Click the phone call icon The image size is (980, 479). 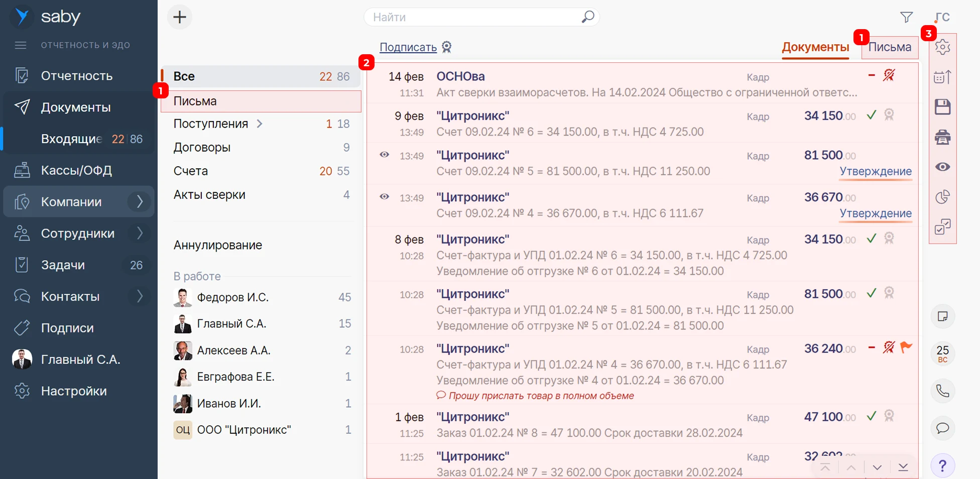coord(942,391)
